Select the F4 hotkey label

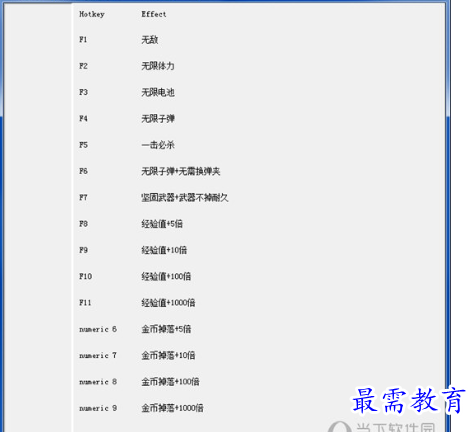[83, 119]
